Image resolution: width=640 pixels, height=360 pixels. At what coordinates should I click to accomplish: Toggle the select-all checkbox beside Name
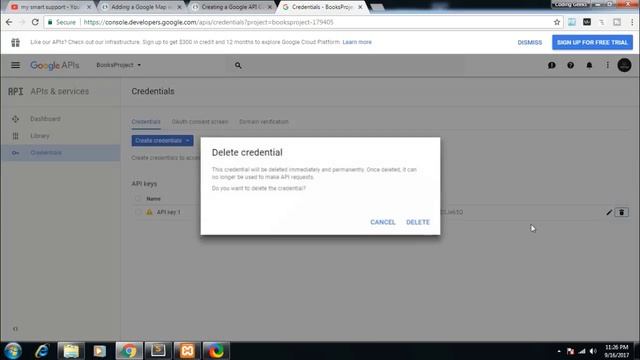coord(138,199)
